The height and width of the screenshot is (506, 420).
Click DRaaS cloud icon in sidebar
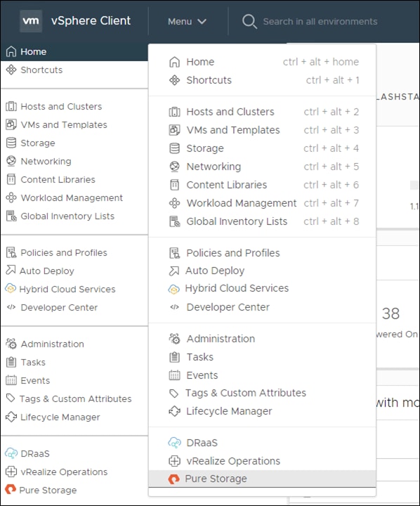pyautogui.click(x=11, y=453)
